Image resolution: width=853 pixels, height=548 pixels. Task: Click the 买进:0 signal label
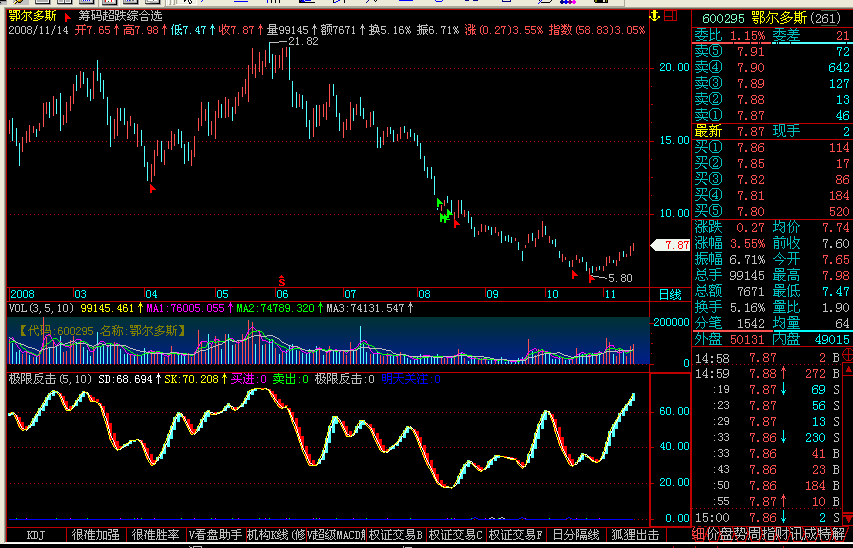[249, 379]
